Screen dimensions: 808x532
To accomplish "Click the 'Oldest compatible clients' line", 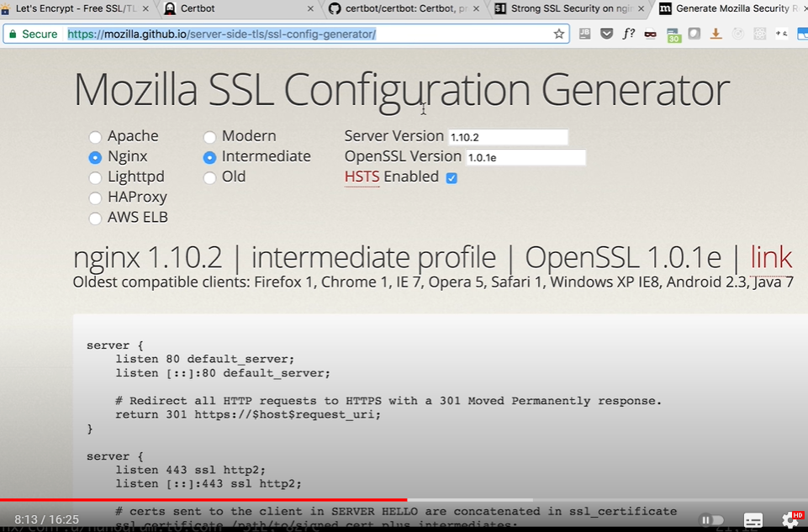I will click(433, 282).
